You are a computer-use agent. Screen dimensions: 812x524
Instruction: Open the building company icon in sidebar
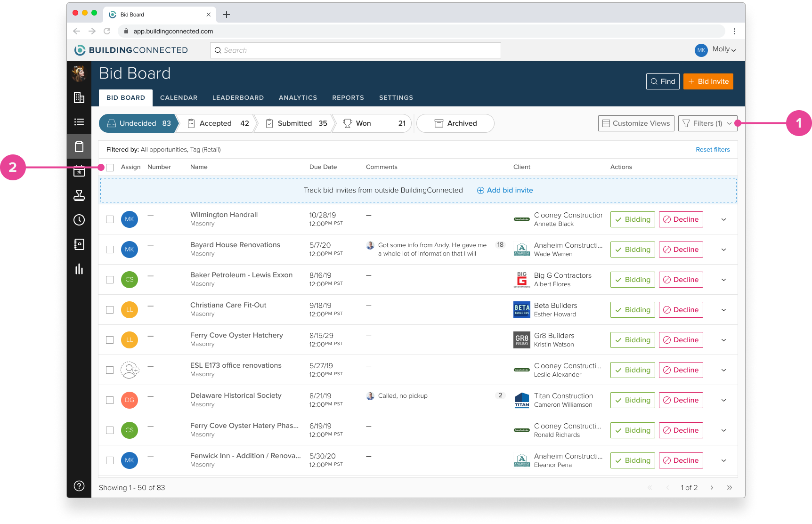click(x=79, y=97)
